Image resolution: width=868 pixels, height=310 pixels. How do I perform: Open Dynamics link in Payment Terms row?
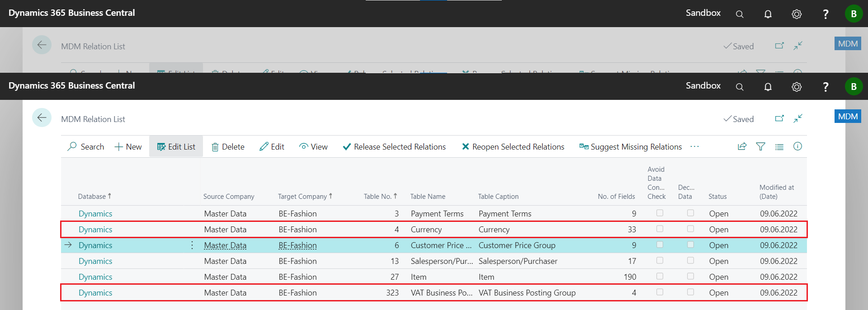pos(95,213)
